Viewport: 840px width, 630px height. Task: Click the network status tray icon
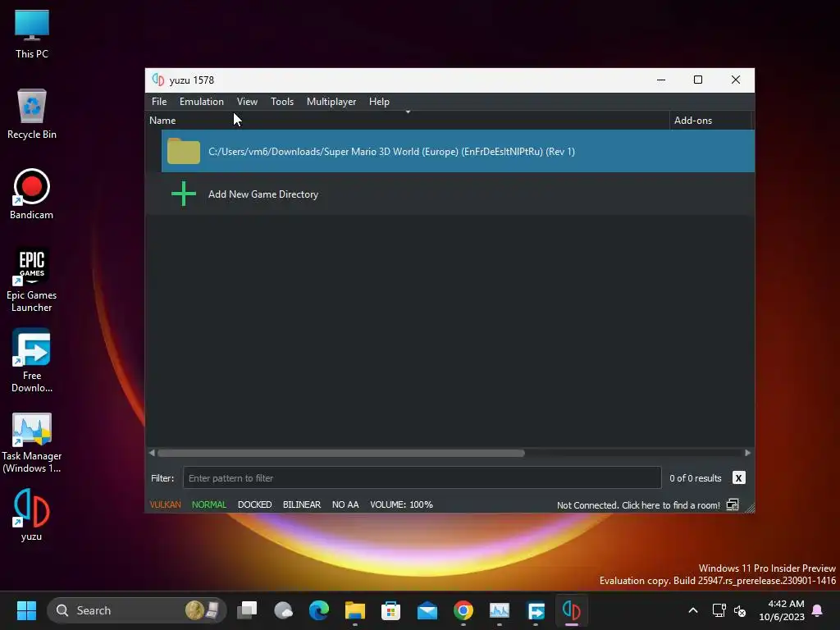point(719,610)
